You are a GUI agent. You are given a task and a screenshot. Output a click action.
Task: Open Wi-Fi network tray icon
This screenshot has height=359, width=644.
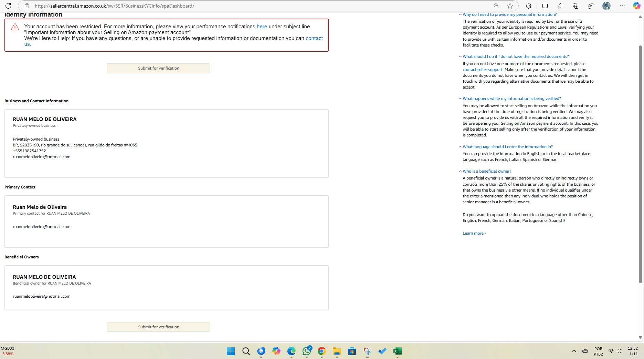pyautogui.click(x=611, y=351)
